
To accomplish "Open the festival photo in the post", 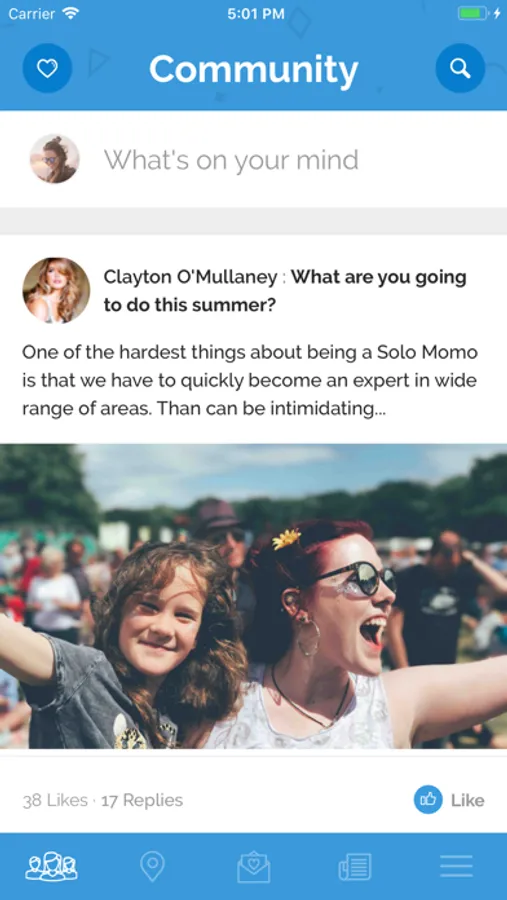I will (x=253, y=596).
